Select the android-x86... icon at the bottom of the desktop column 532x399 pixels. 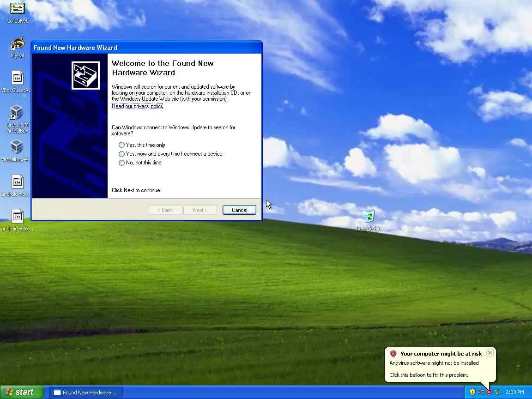point(17,220)
